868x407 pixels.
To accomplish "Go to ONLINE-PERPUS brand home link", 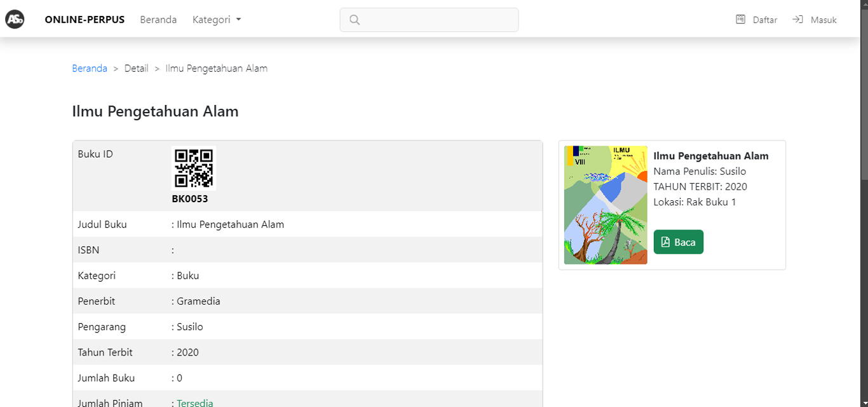I will click(85, 20).
